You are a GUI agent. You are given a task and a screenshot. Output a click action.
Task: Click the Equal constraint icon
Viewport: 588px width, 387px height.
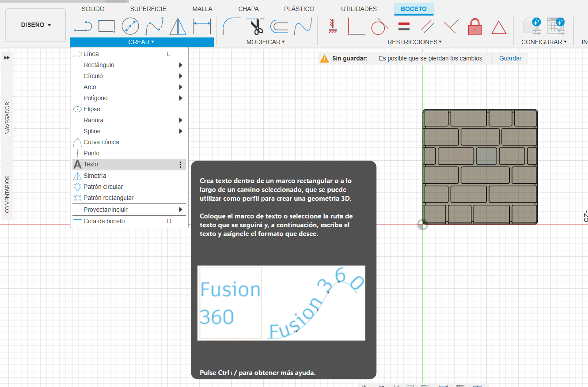(404, 26)
